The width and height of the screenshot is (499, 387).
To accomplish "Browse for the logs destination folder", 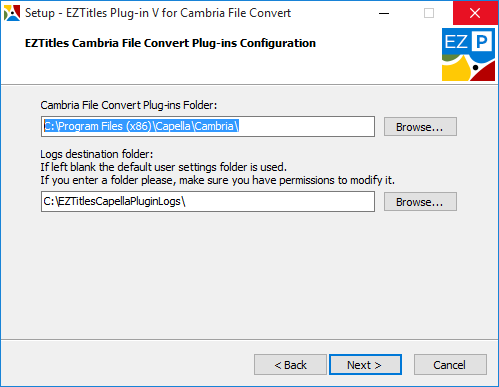I will pos(420,202).
